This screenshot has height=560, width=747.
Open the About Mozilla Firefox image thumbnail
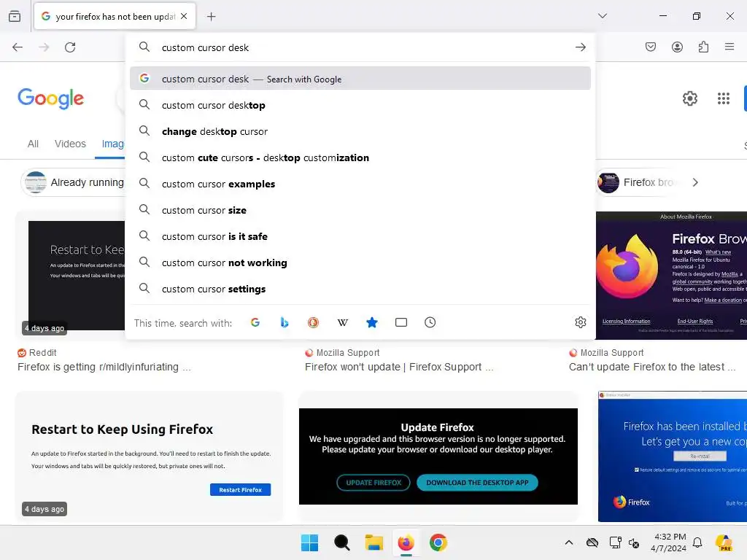click(671, 276)
